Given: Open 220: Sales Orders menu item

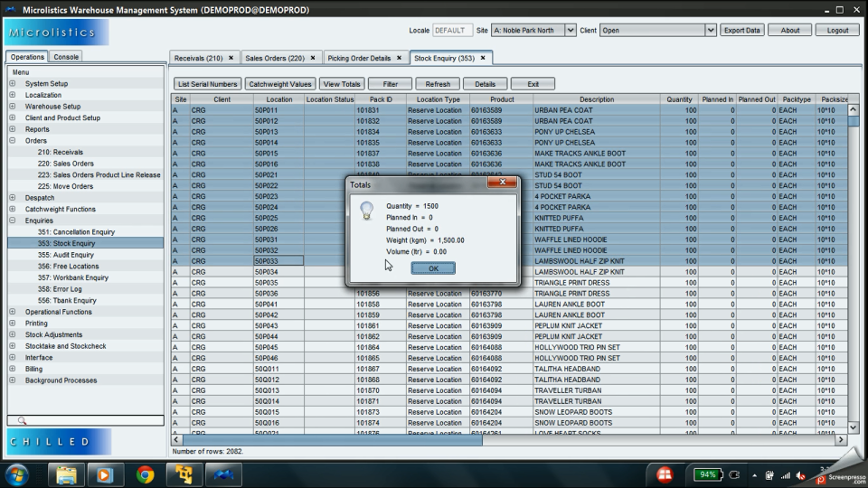Looking at the screenshot, I should (66, 164).
